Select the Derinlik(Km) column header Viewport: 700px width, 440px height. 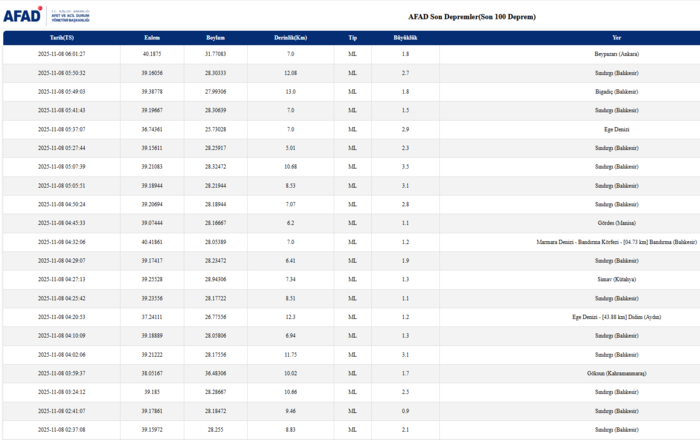point(290,37)
